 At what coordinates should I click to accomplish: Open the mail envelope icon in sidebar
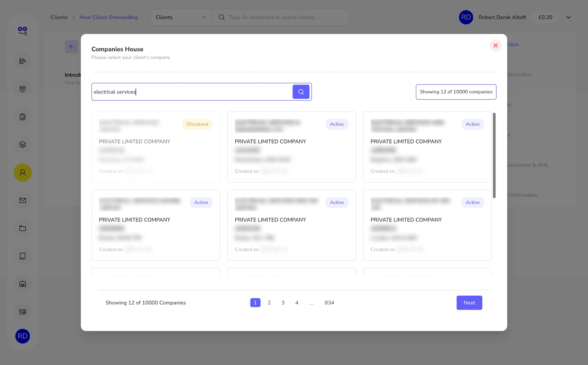(23, 201)
